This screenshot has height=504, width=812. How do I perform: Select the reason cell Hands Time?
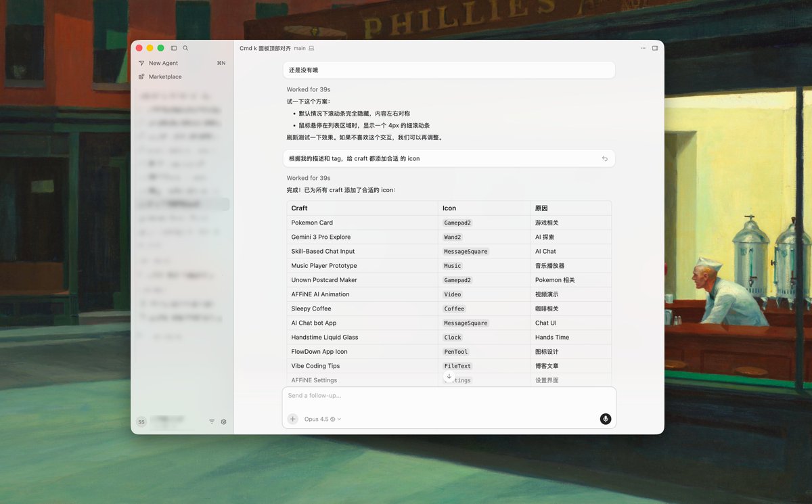pyautogui.click(x=571, y=337)
